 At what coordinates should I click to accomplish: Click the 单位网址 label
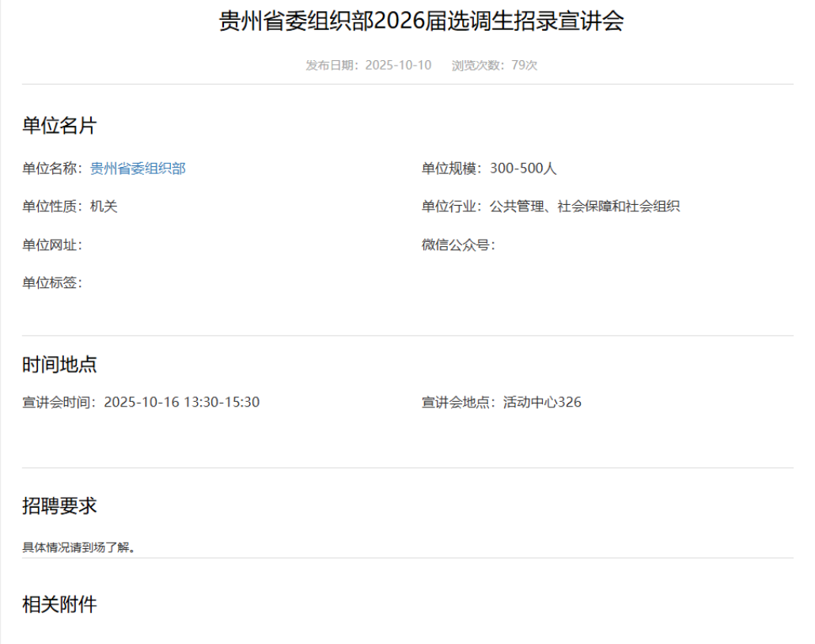pos(51,244)
